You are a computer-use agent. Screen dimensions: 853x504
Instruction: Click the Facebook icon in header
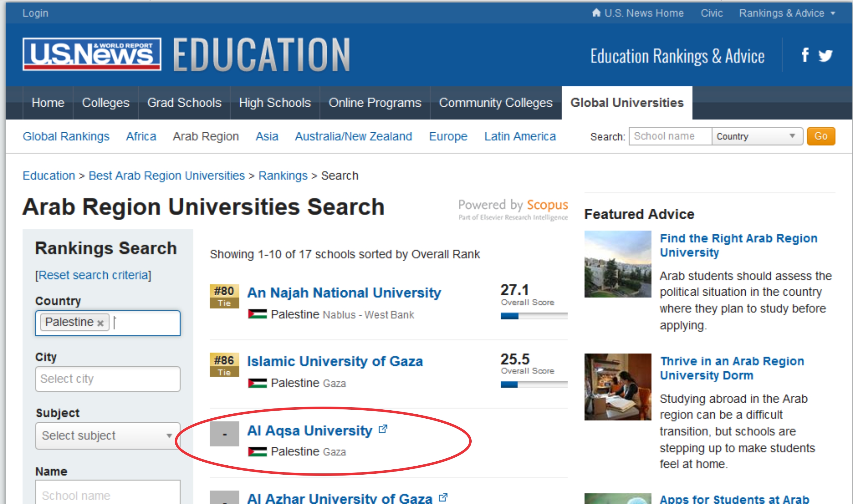[804, 55]
